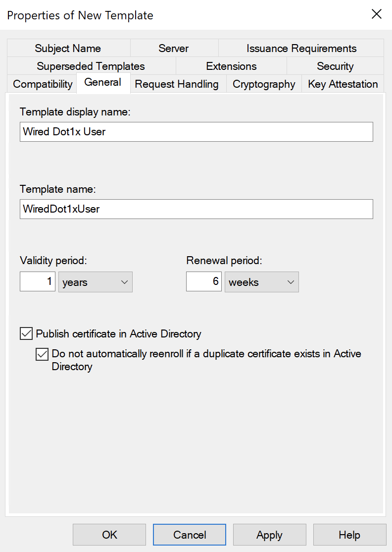Select the Request Handling tab
This screenshot has width=392, height=552.
(x=176, y=84)
